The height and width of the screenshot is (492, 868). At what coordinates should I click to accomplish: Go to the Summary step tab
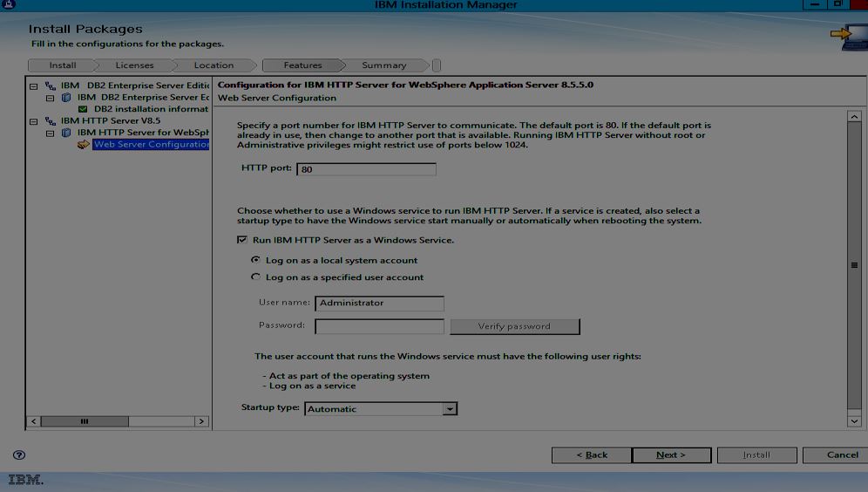coord(384,65)
